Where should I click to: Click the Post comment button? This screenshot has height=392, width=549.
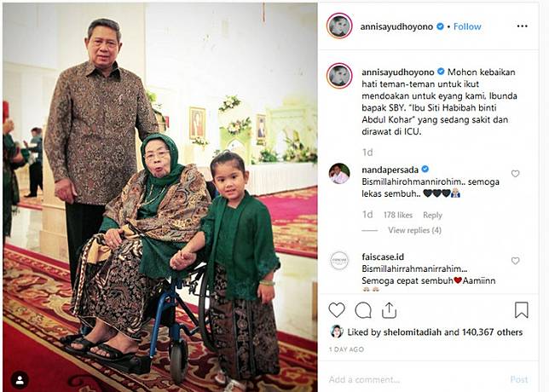pyautogui.click(x=519, y=379)
